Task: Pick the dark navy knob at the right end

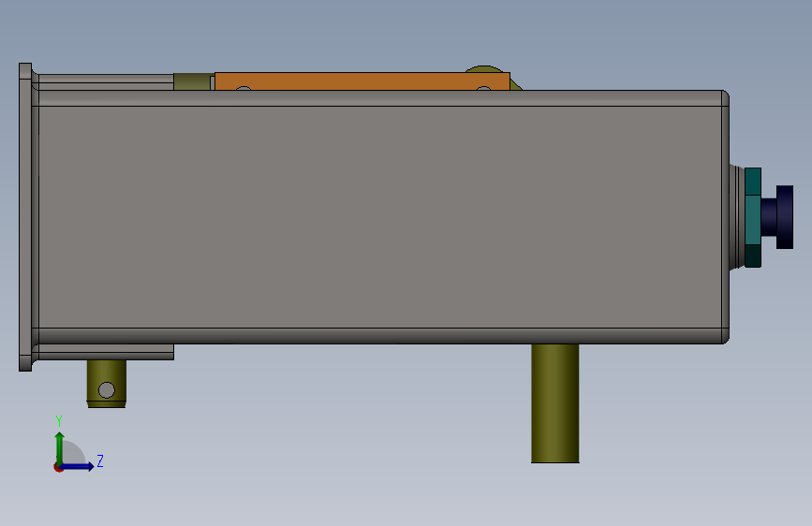Action: tap(784, 217)
